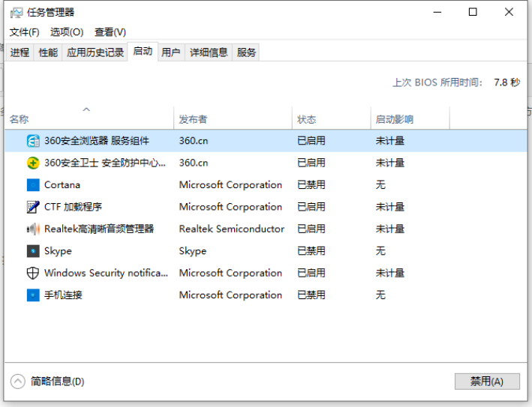Open the 文件(F) menu
The height and width of the screenshot is (407, 532).
24,32
